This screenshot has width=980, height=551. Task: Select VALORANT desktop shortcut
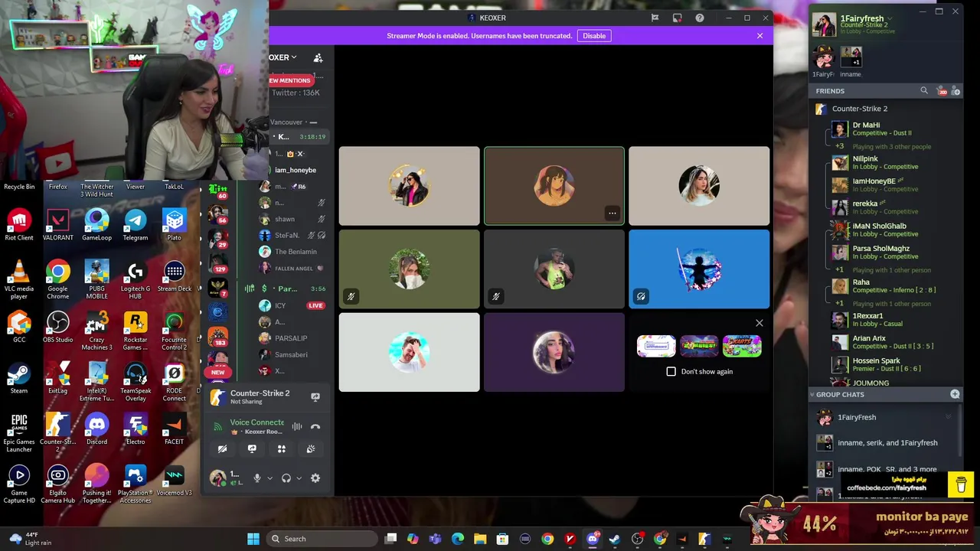pos(58,226)
